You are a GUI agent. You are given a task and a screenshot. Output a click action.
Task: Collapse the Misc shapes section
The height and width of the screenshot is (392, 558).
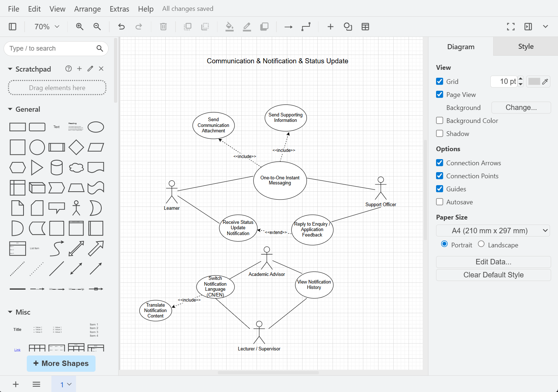point(10,312)
